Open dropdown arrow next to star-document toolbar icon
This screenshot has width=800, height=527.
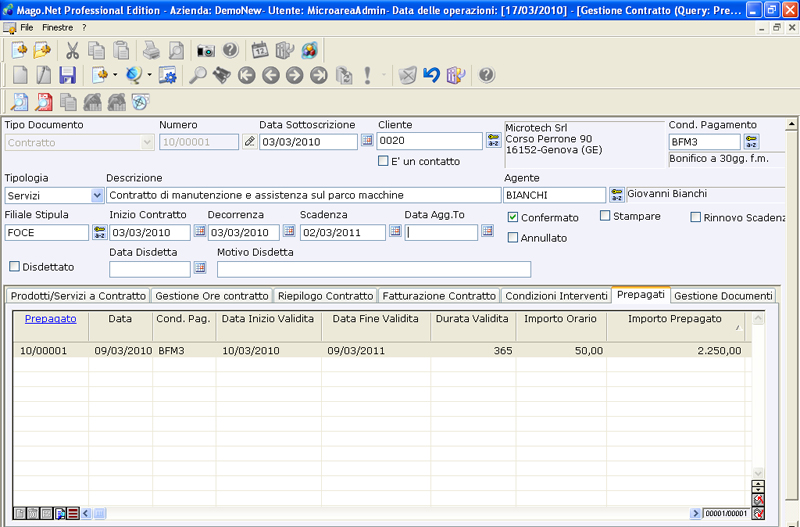tap(115, 75)
